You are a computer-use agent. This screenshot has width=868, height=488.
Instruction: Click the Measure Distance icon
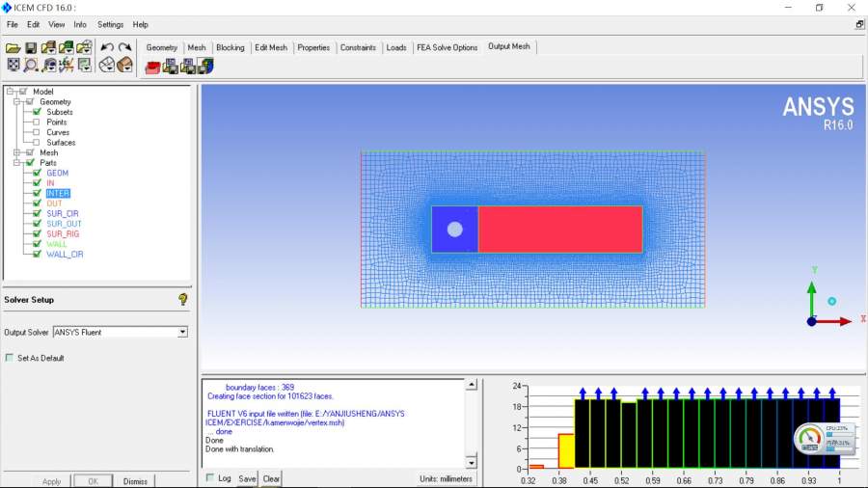click(x=49, y=66)
